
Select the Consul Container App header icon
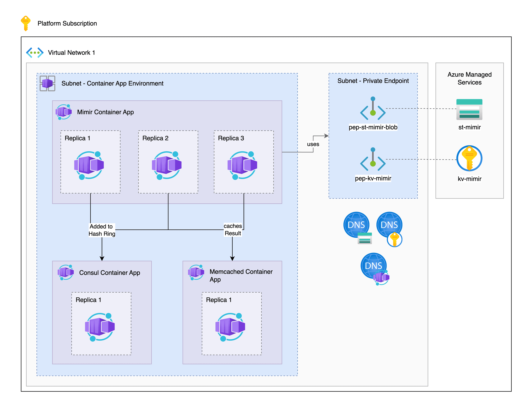point(66,272)
